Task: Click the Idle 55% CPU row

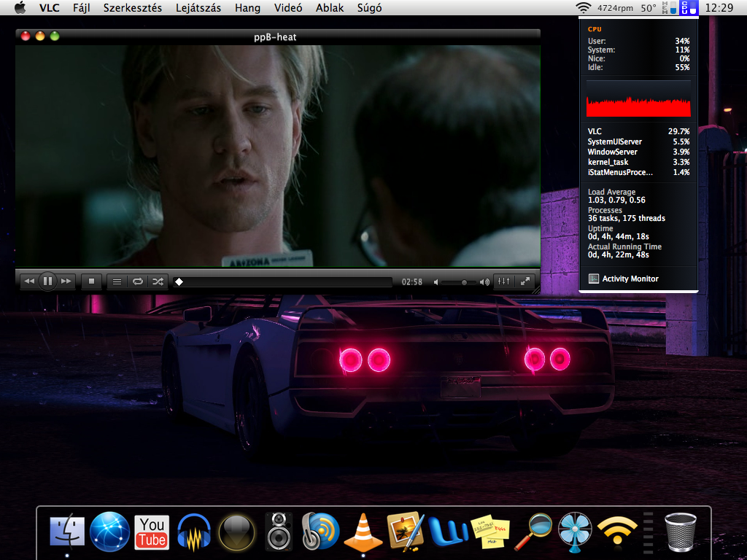Action: pyautogui.click(x=638, y=67)
